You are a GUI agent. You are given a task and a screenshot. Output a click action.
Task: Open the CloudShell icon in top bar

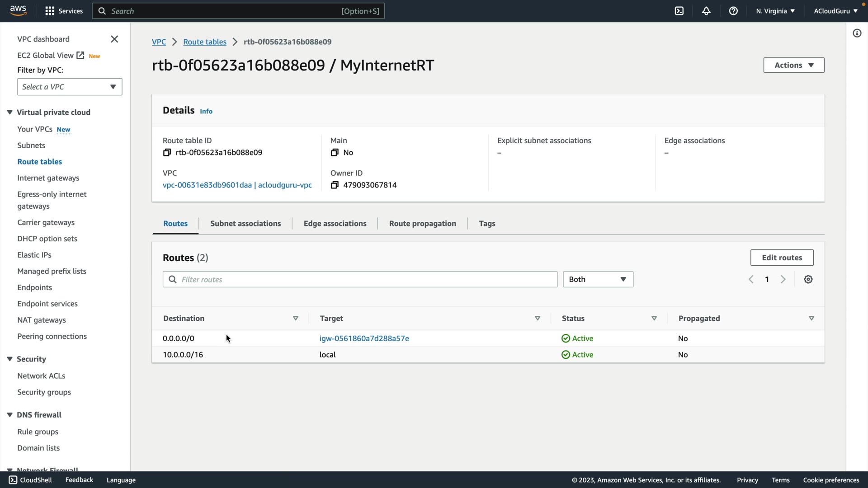pyautogui.click(x=679, y=11)
